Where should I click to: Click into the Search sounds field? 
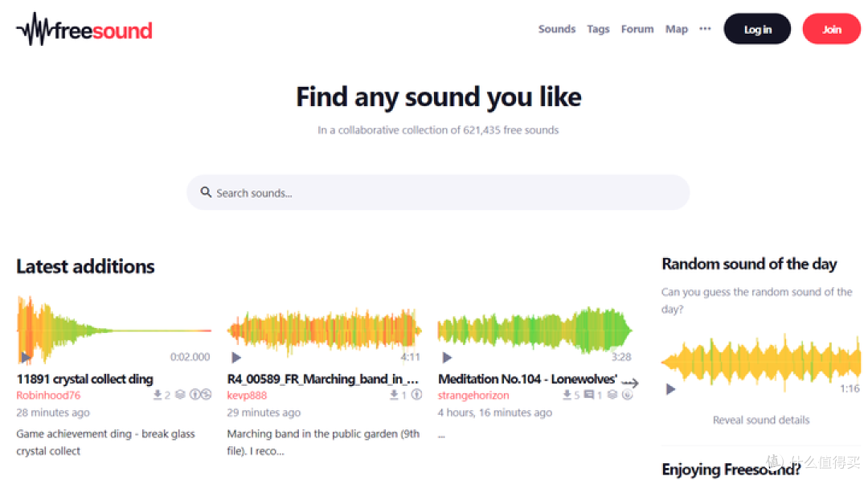coord(438,193)
